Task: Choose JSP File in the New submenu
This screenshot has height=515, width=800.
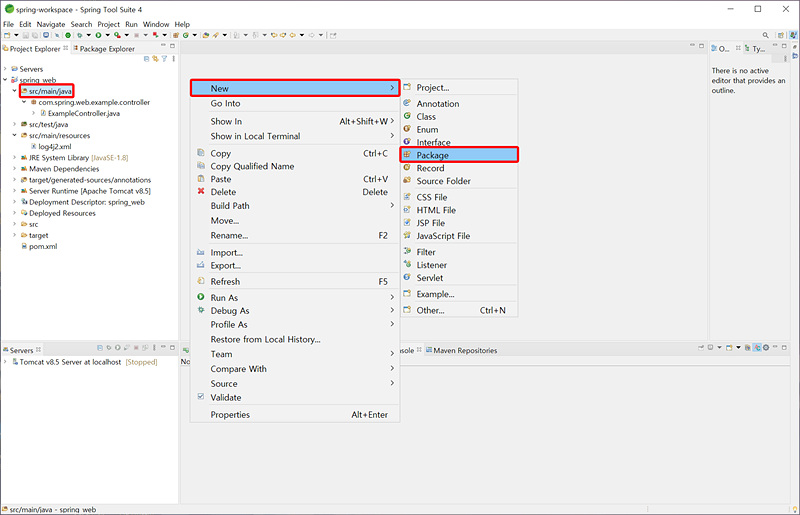Action: pyautogui.click(x=459, y=223)
